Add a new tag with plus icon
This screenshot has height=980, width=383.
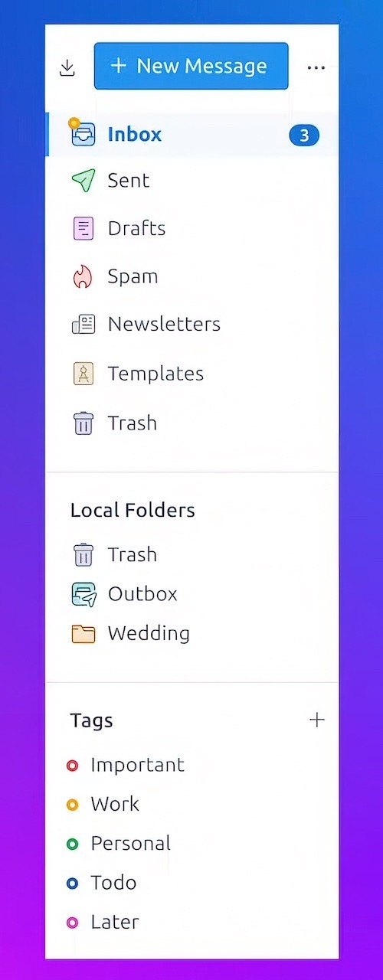point(316,720)
